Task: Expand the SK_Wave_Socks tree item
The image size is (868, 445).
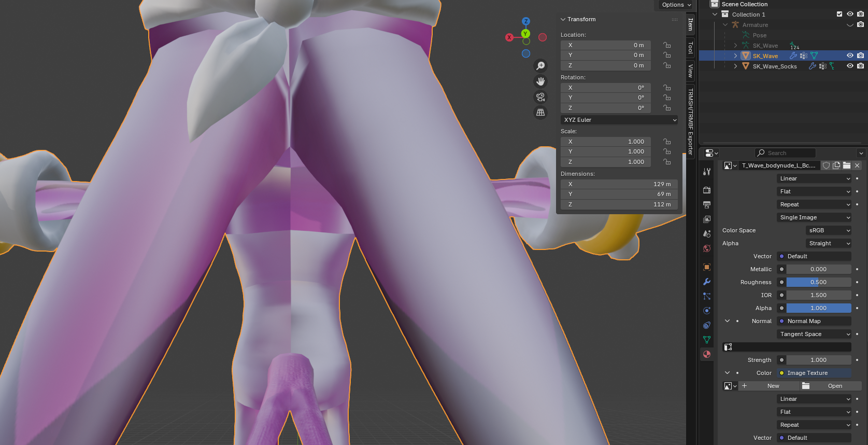Action: 735,66
